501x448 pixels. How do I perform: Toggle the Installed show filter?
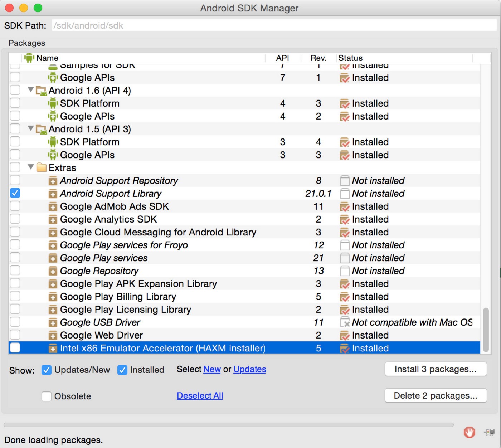tap(122, 370)
